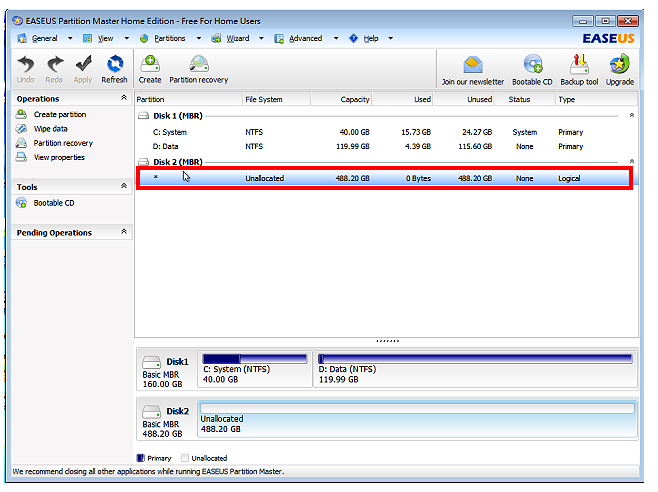Click the Undo toolbar icon
The image size is (658, 492).
26,65
